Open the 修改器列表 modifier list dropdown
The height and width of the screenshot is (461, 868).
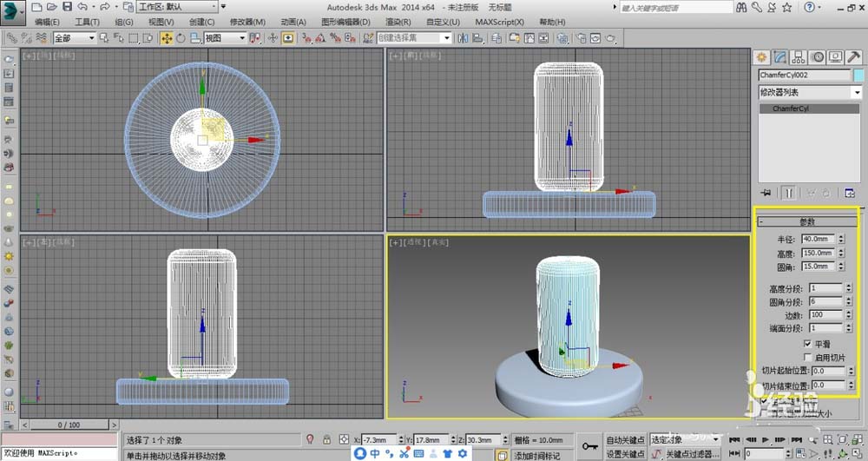click(809, 92)
